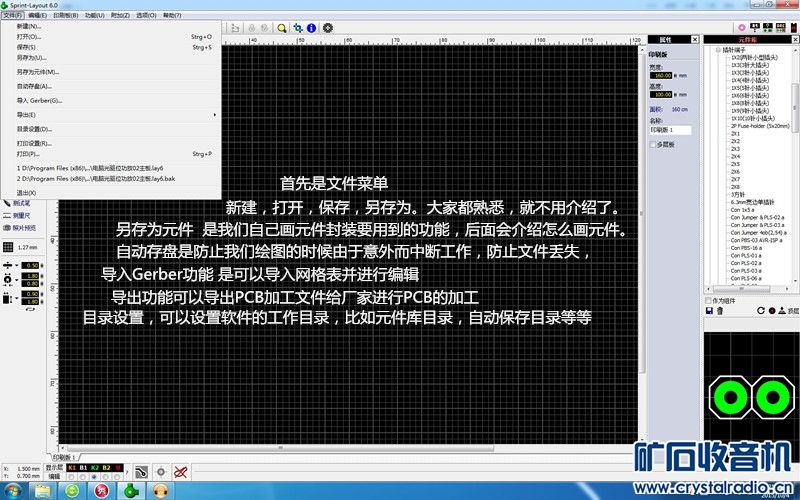Select the 2P Fuse-holder (5x20mm) component

pos(760,126)
